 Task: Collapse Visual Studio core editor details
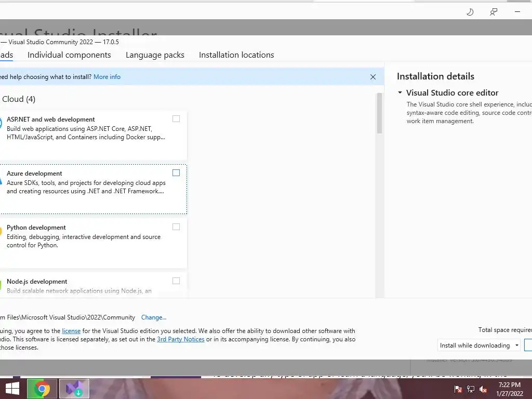400,92
